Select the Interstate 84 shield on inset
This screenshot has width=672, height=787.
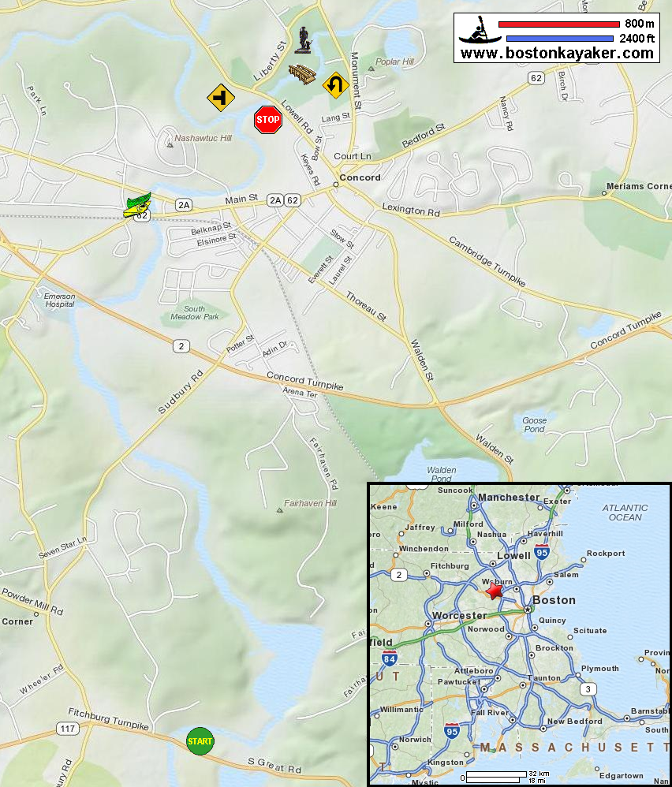[x=390, y=658]
